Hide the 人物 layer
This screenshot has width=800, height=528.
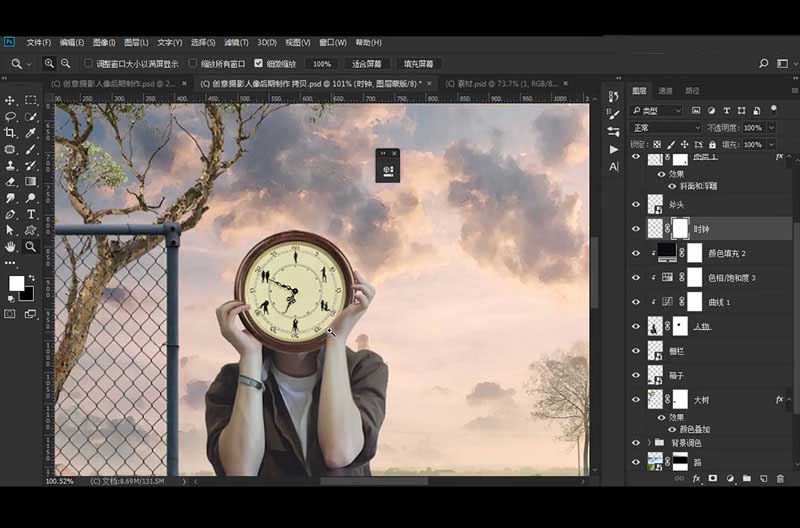[636, 326]
